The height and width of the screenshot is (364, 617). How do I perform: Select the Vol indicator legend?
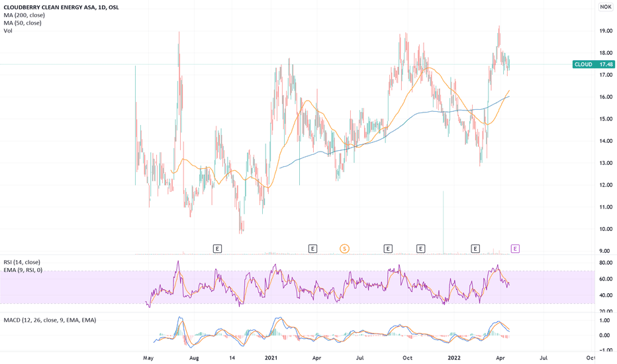tap(8, 30)
